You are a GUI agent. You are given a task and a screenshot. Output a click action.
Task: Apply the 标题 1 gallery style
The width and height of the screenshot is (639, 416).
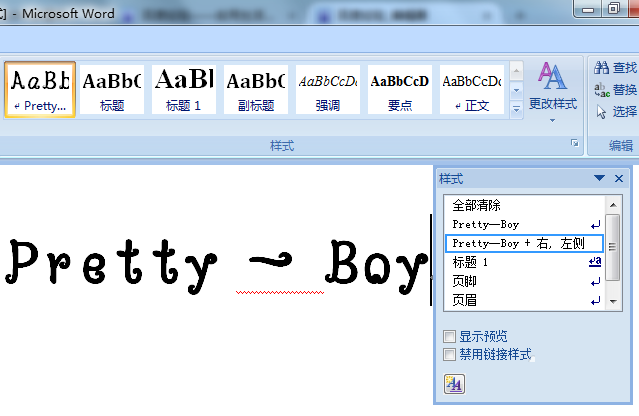184,89
